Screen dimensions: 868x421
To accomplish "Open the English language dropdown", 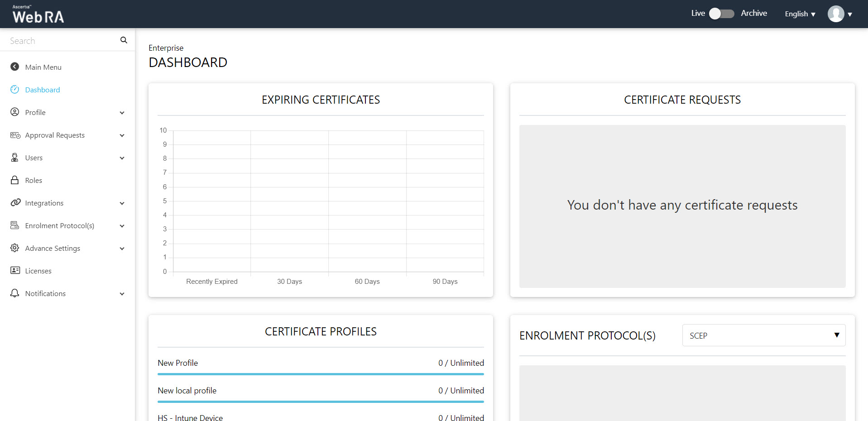I will (x=800, y=14).
